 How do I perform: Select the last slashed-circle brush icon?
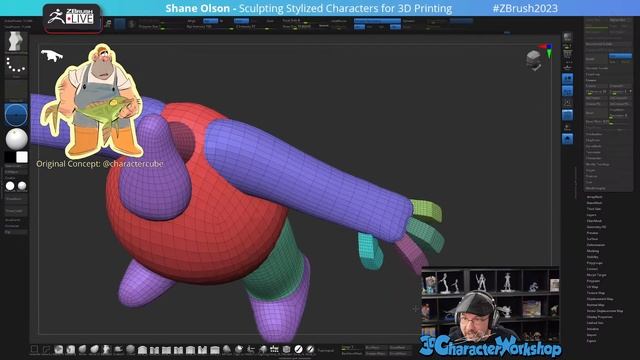click(x=311, y=349)
